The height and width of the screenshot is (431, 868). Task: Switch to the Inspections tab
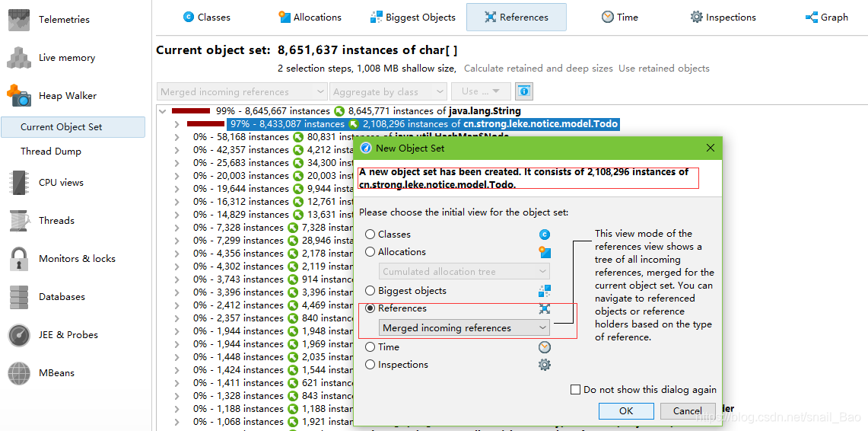723,18
